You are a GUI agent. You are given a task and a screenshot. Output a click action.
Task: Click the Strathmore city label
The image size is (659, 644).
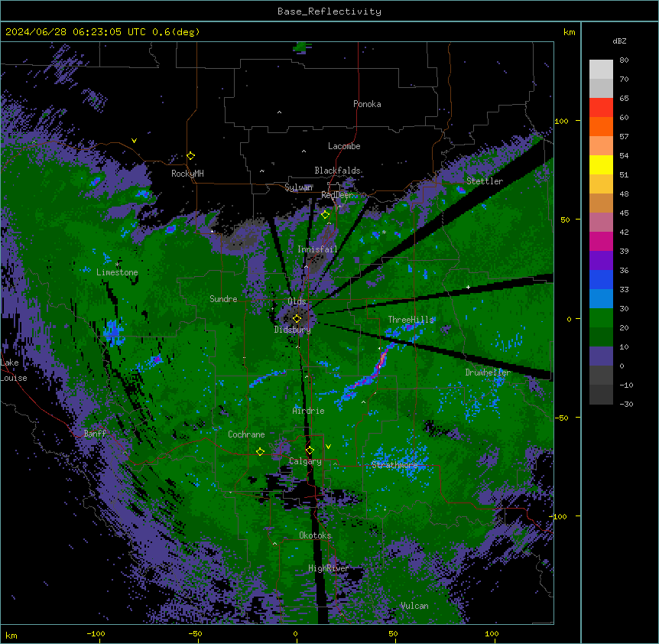394,465
